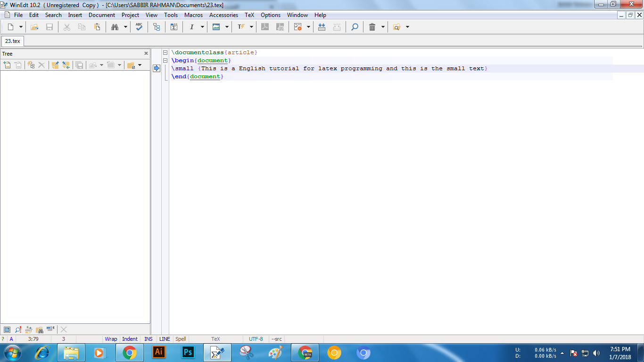Click the TeX compile lightning icon
Image resolution: width=644 pixels, height=362 pixels.
click(x=240, y=27)
